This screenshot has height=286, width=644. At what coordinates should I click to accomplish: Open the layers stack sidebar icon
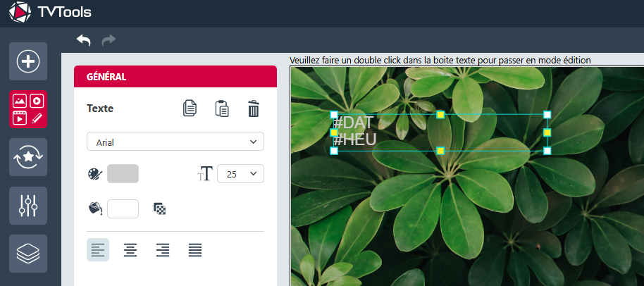coord(28,254)
